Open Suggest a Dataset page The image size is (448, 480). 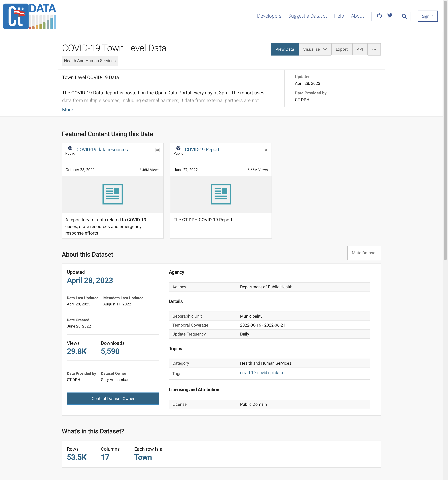308,16
